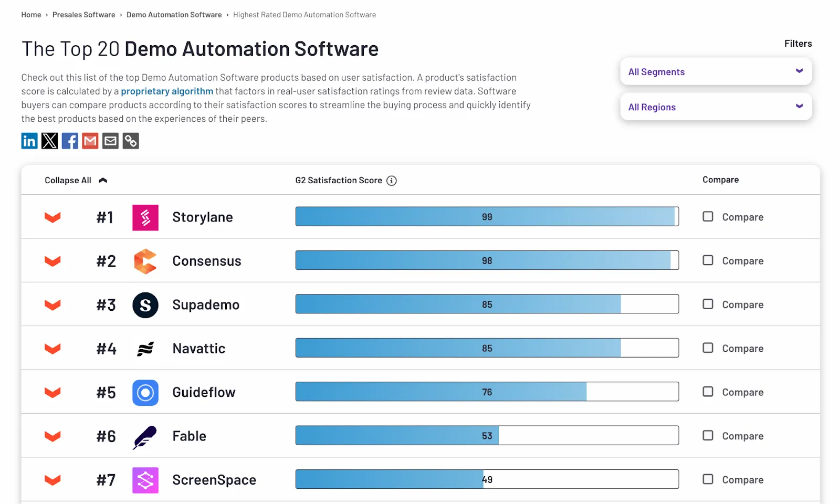Go to Presales Software breadcrumb
This screenshot has height=504, width=840.
(83, 15)
